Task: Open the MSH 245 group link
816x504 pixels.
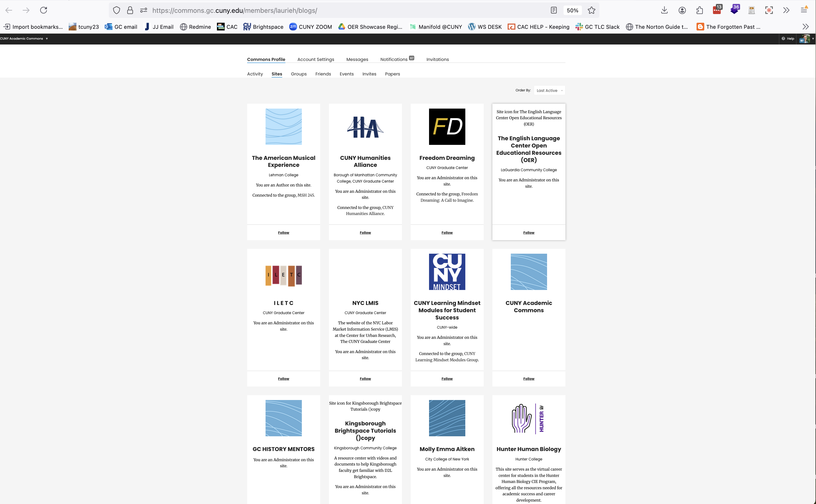Action: (x=305, y=195)
